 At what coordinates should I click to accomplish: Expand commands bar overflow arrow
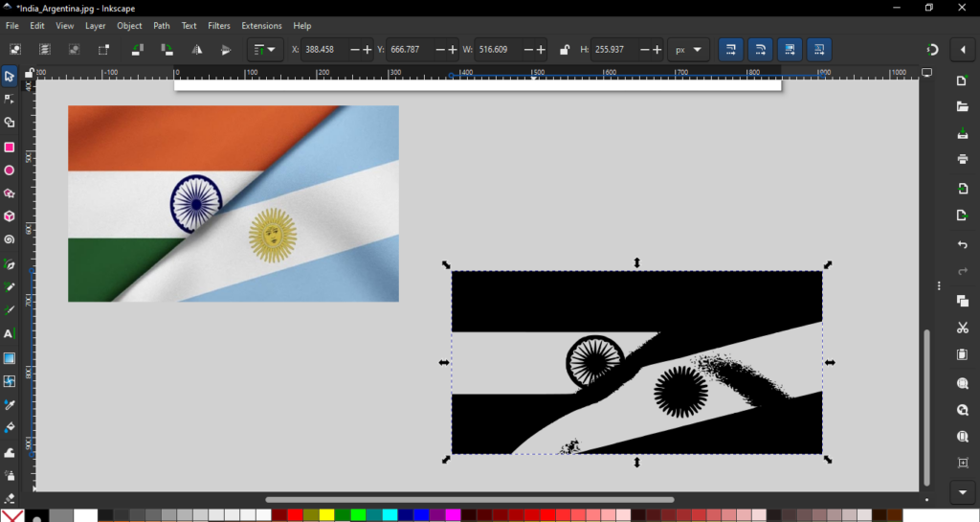(x=963, y=492)
